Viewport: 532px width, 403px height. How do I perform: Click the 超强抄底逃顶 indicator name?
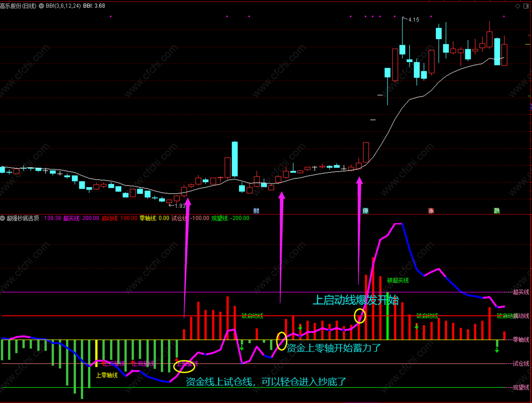[23, 218]
